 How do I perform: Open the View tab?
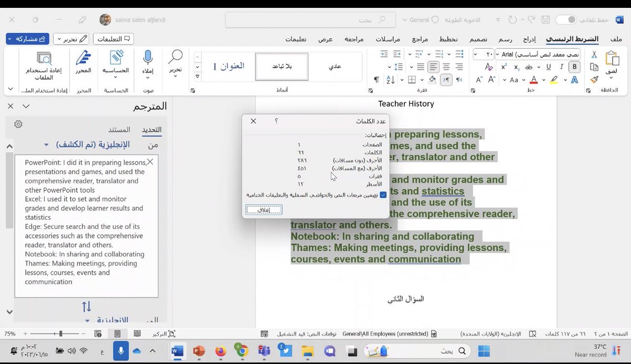pos(325,39)
